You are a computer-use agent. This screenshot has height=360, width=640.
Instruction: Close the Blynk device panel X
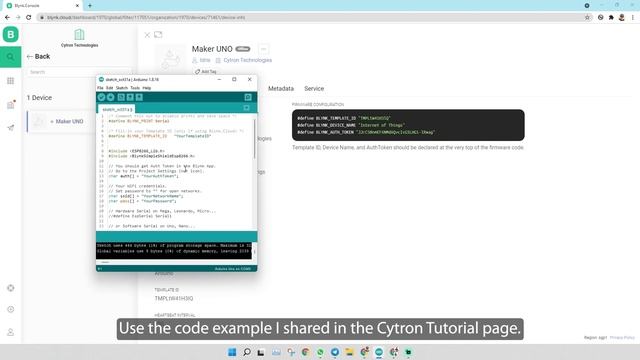click(147, 35)
